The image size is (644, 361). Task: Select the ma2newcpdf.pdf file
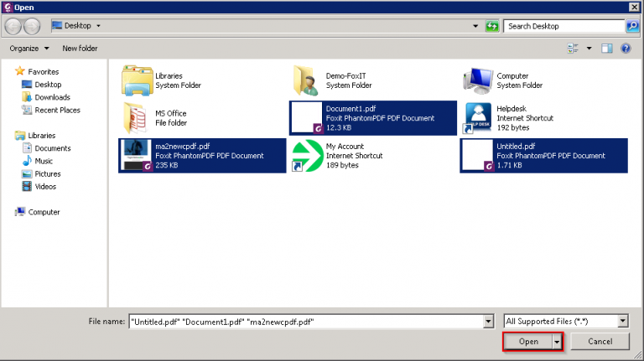(202, 155)
